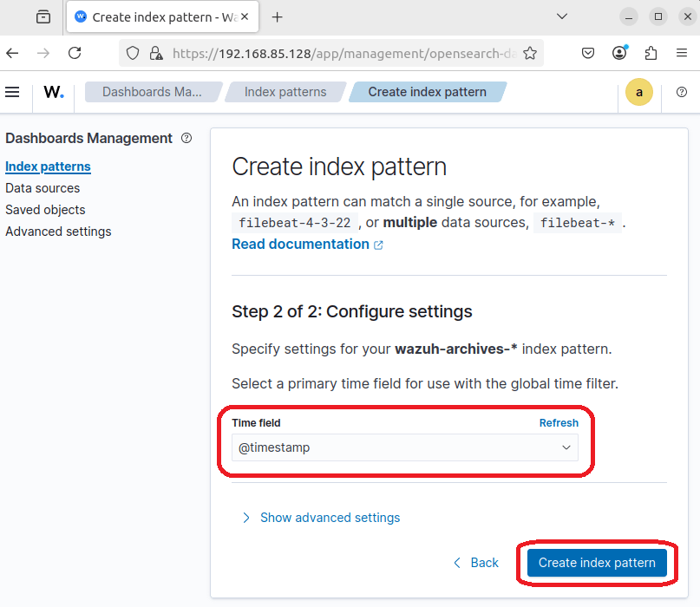Open the hamburger navigation menu
This screenshot has width=700, height=607.
[x=12, y=92]
